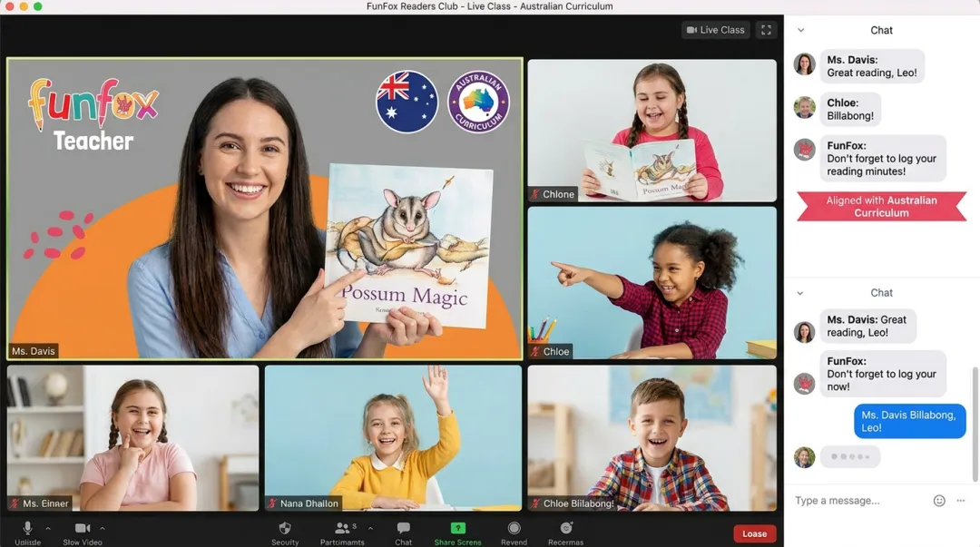Start recording with the Record icon

pyautogui.click(x=514, y=528)
